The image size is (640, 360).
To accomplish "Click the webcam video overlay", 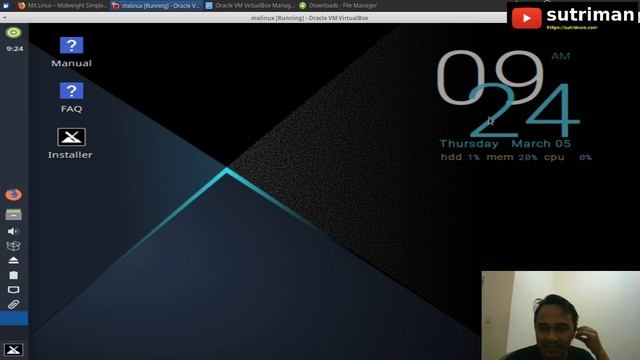I will 561,316.
